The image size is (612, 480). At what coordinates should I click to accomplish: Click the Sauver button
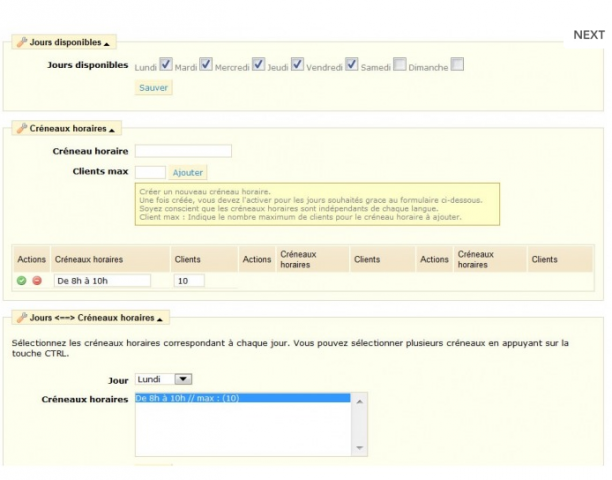pos(153,87)
